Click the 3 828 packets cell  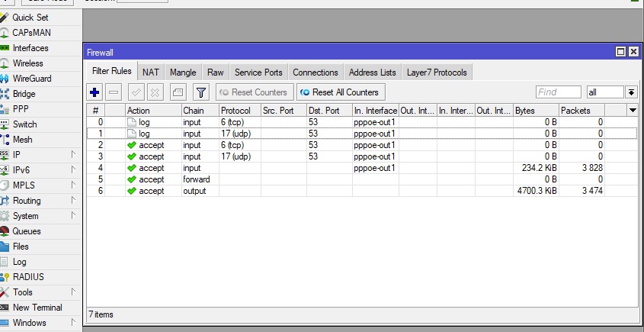(x=582, y=168)
